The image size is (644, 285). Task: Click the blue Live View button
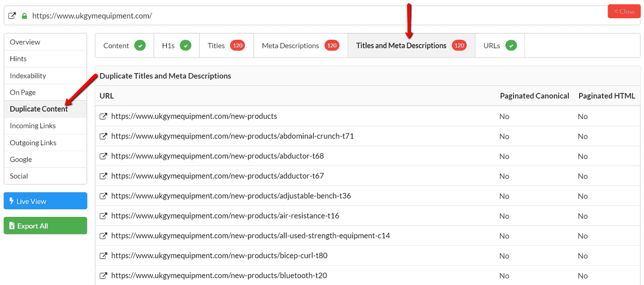click(45, 201)
